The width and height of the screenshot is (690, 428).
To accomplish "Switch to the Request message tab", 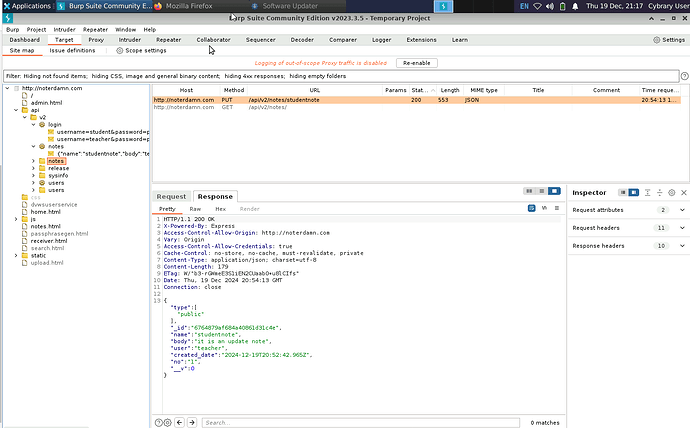I will pos(171,197).
